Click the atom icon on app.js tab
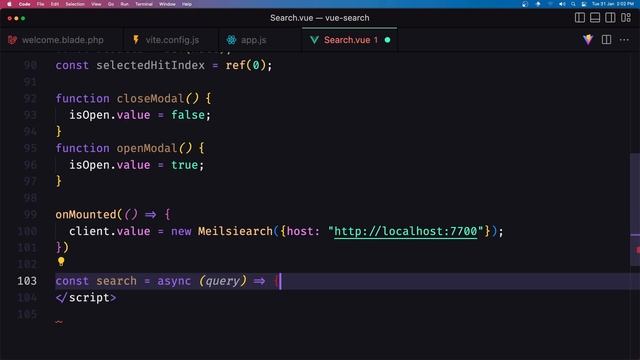This screenshot has width=640, height=360. pyautogui.click(x=231, y=40)
